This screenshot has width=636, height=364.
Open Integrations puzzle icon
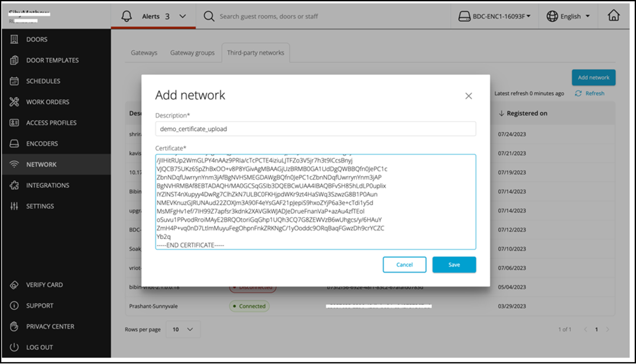14,185
